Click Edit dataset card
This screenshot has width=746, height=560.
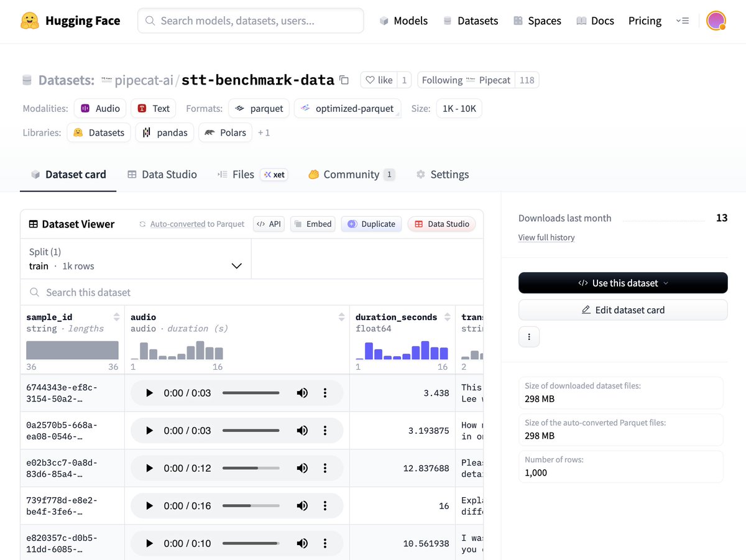(x=623, y=310)
